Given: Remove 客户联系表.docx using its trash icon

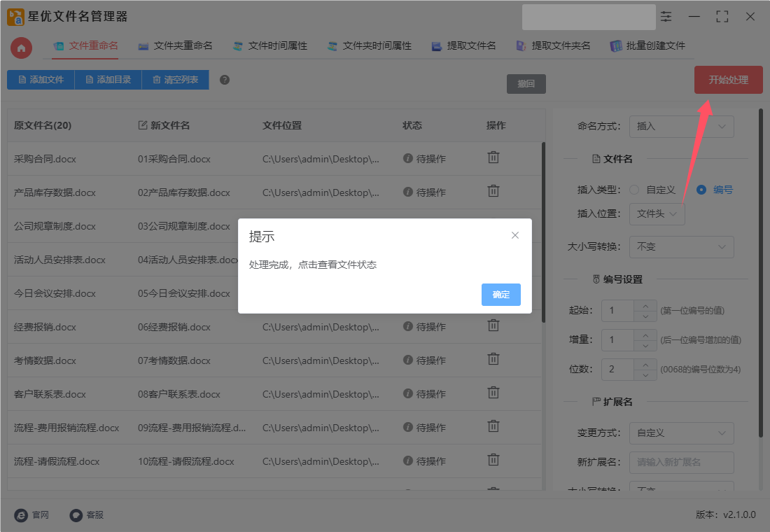Looking at the screenshot, I should point(493,393).
